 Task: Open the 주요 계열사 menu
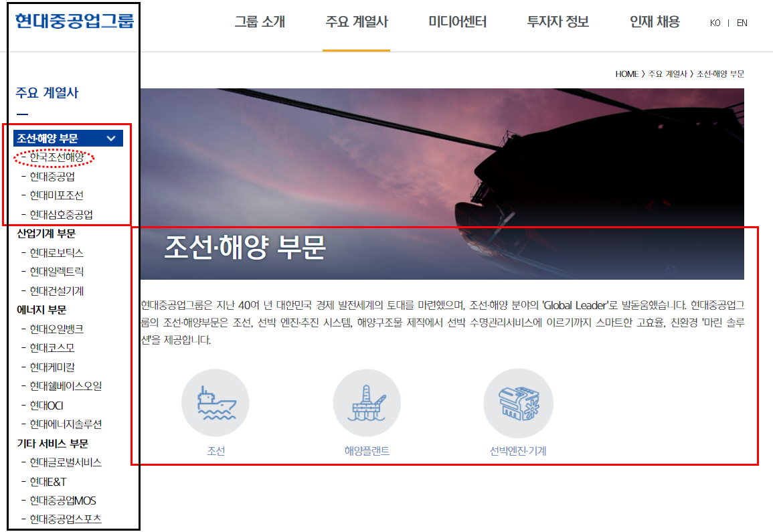(357, 21)
